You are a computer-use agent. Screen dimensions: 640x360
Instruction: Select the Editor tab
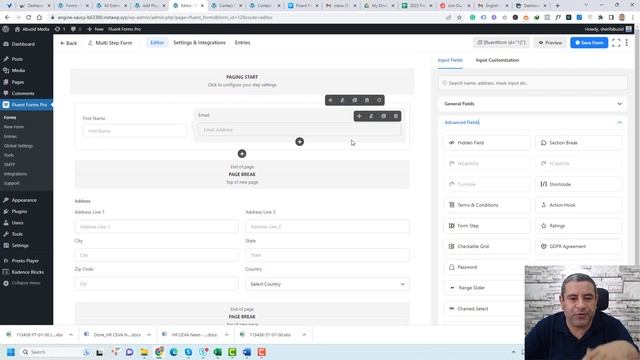(x=157, y=42)
